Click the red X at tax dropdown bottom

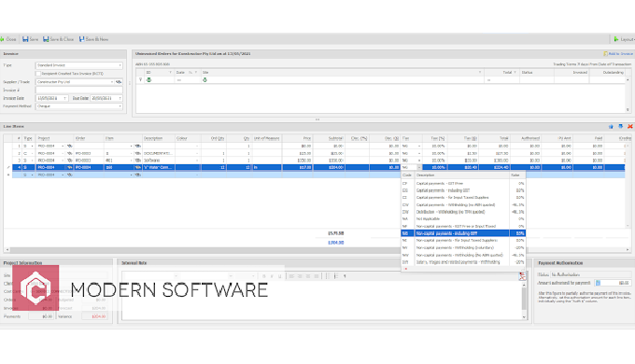click(406, 269)
